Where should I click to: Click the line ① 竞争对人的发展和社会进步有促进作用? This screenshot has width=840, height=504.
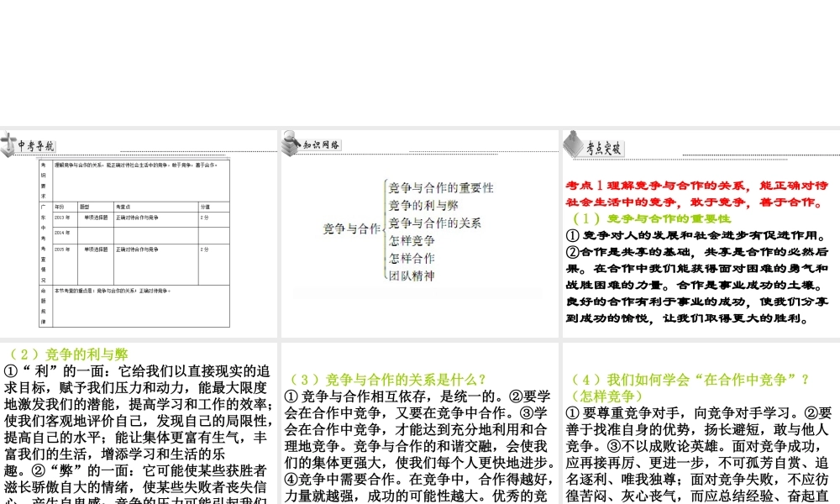697,236
